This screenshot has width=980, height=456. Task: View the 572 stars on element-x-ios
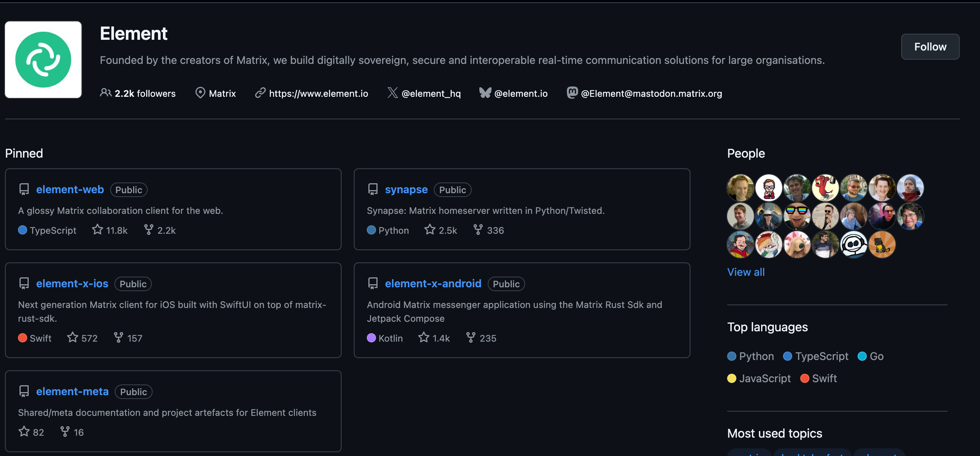tap(82, 338)
